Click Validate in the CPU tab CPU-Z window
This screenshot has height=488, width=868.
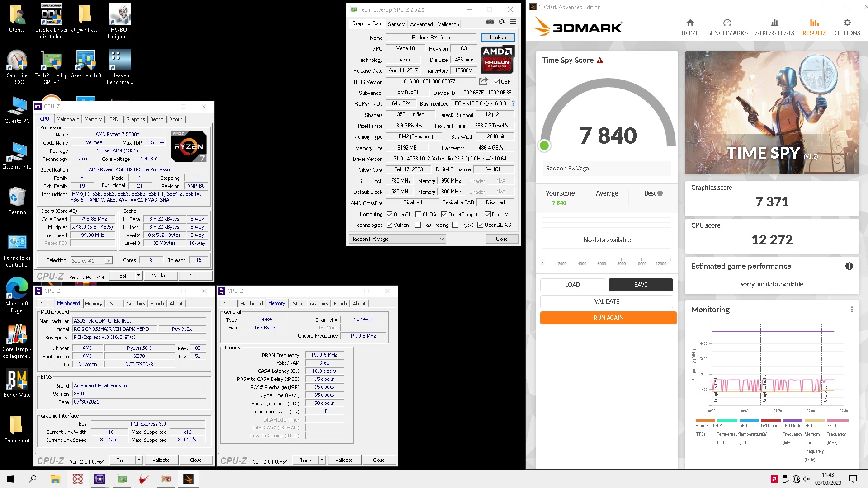point(160,276)
